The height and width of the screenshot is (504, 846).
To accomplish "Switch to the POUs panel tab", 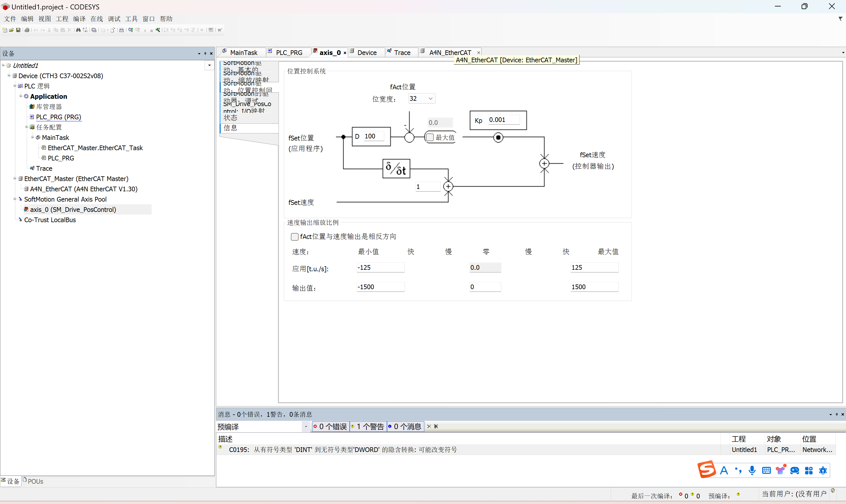I will tap(33, 481).
